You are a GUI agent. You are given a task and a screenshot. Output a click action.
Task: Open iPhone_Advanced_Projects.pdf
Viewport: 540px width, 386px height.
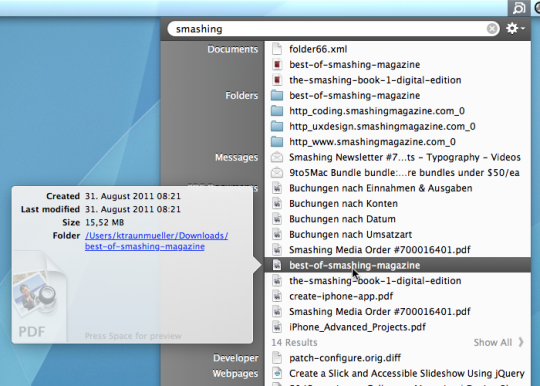357,327
